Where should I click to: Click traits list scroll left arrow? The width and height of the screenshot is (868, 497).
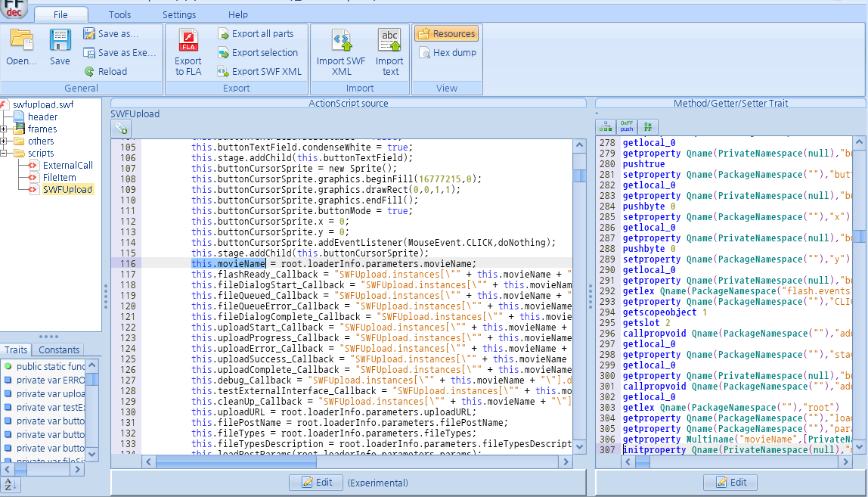coord(8,469)
